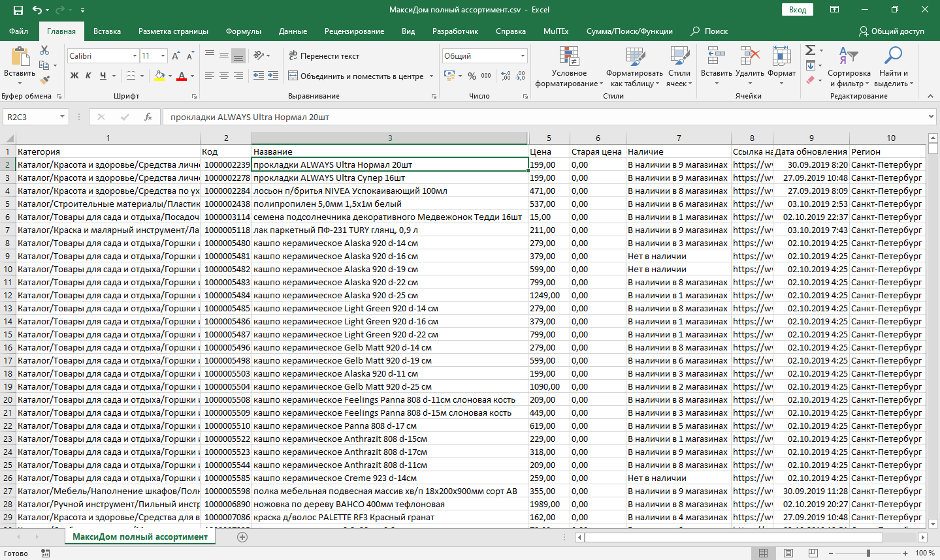
Task: Apply cell borders icon
Action: (131, 76)
